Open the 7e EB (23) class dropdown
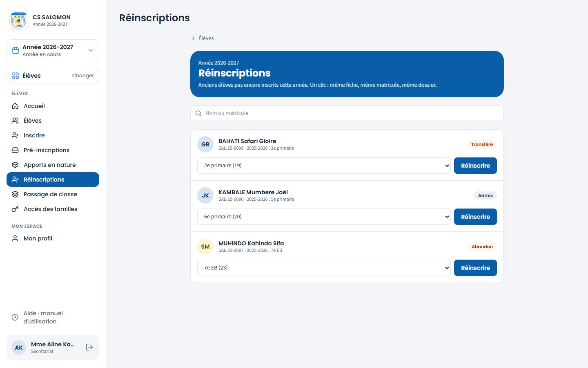 pyautogui.click(x=324, y=268)
